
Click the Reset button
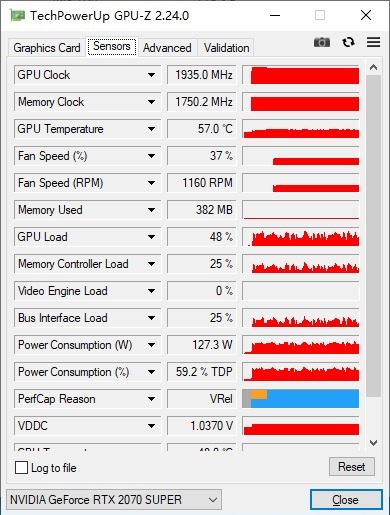[x=352, y=467]
